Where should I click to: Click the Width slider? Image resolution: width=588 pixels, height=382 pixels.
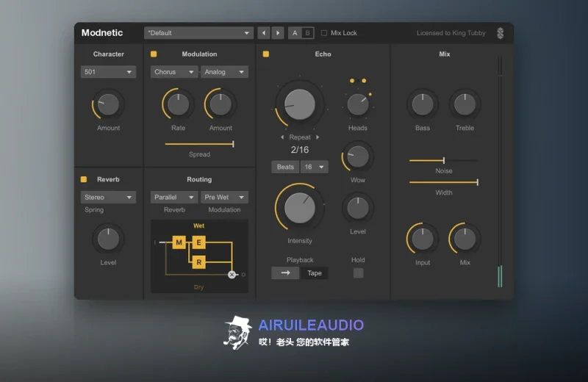click(444, 181)
